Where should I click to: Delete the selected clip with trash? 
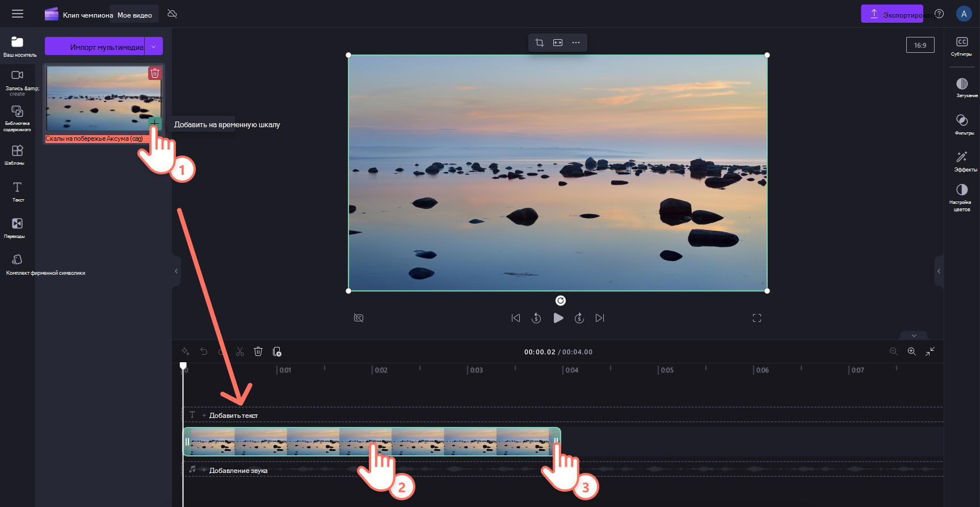258,351
